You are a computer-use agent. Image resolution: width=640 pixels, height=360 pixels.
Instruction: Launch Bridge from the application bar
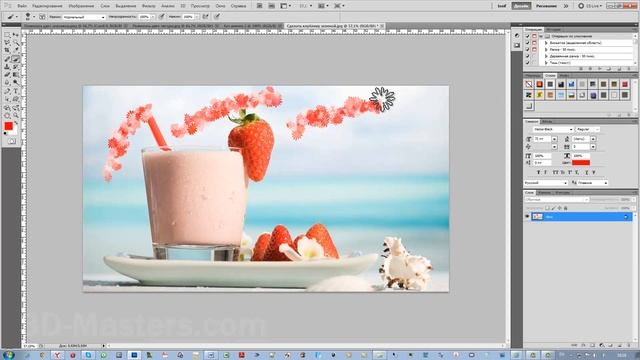(x=259, y=6)
